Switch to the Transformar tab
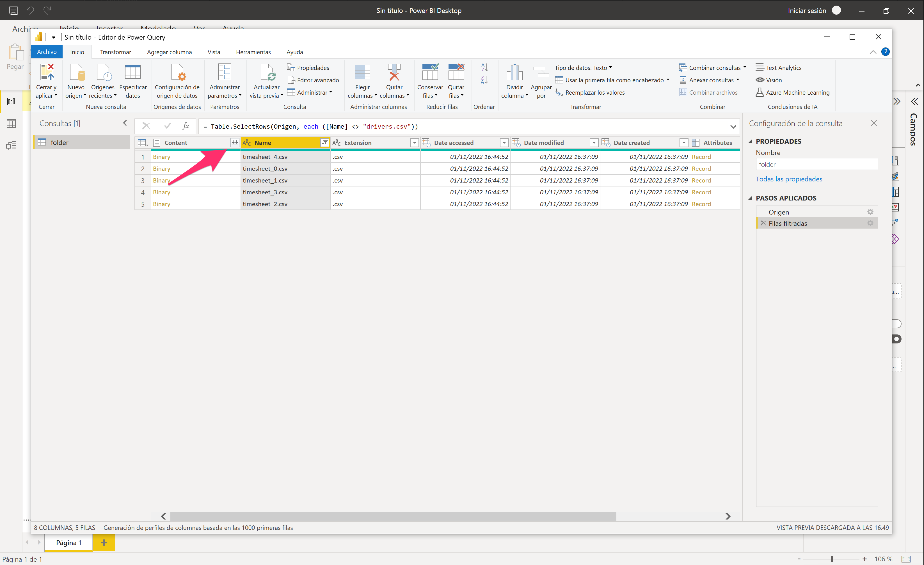 116,52
